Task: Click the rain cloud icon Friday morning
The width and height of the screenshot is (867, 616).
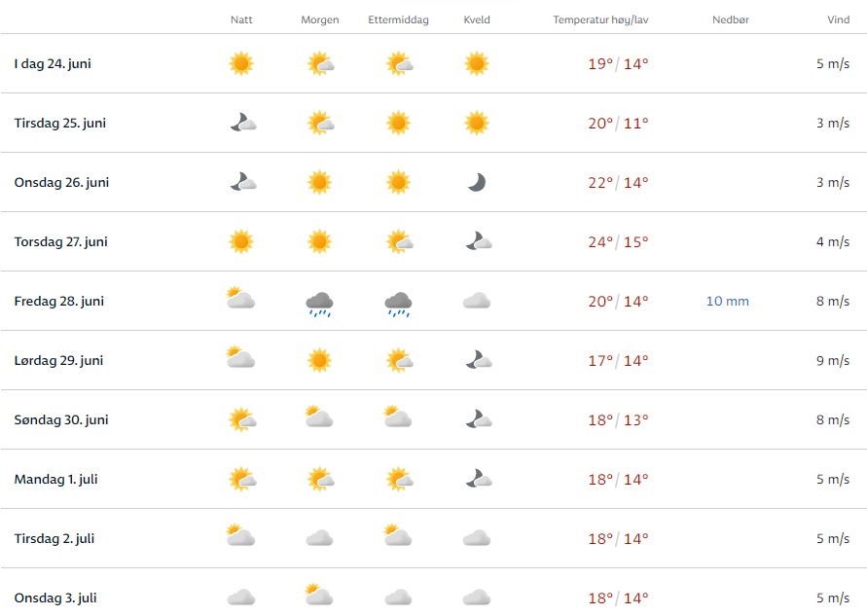Action: pyautogui.click(x=319, y=304)
